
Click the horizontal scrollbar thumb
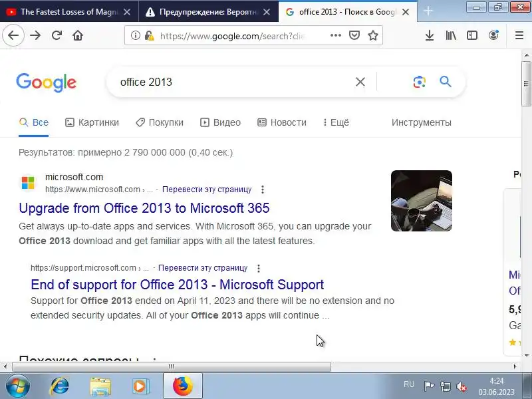172,366
